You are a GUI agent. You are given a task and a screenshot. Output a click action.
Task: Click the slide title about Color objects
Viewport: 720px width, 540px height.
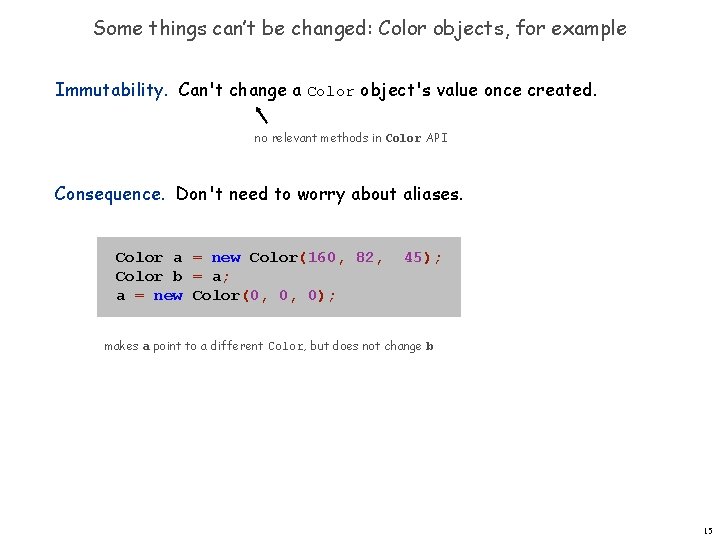coord(360,29)
